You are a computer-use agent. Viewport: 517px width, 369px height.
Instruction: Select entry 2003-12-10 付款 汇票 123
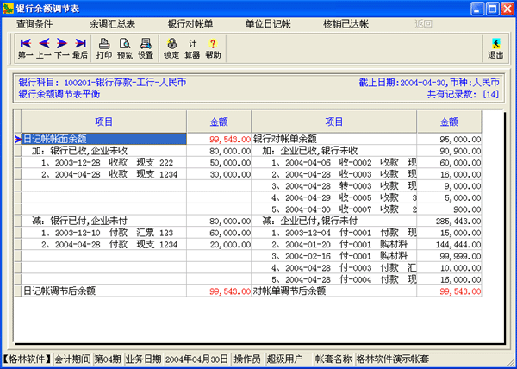click(104, 232)
